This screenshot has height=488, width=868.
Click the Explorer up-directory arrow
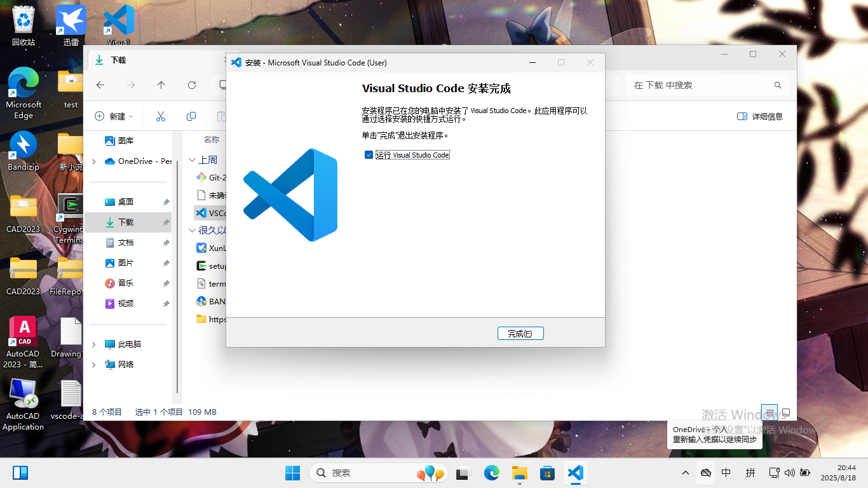tap(161, 85)
